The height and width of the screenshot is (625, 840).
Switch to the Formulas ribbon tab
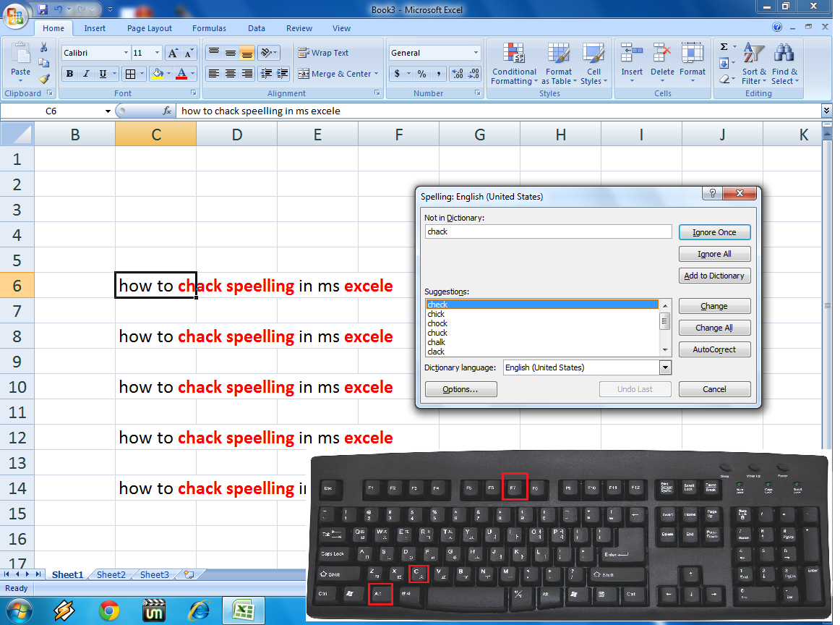point(209,28)
